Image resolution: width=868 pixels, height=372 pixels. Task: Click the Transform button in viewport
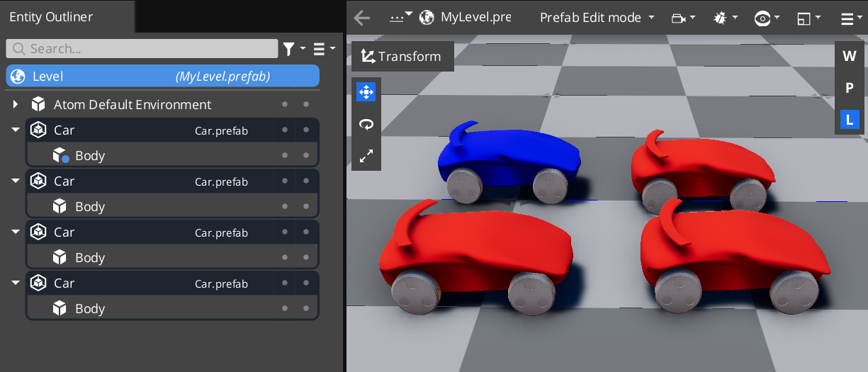(x=402, y=57)
